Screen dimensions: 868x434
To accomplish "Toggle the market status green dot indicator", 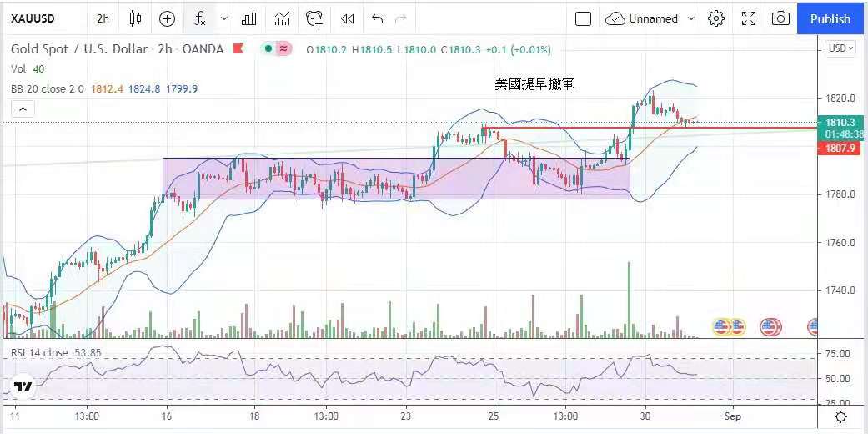I will click(268, 49).
